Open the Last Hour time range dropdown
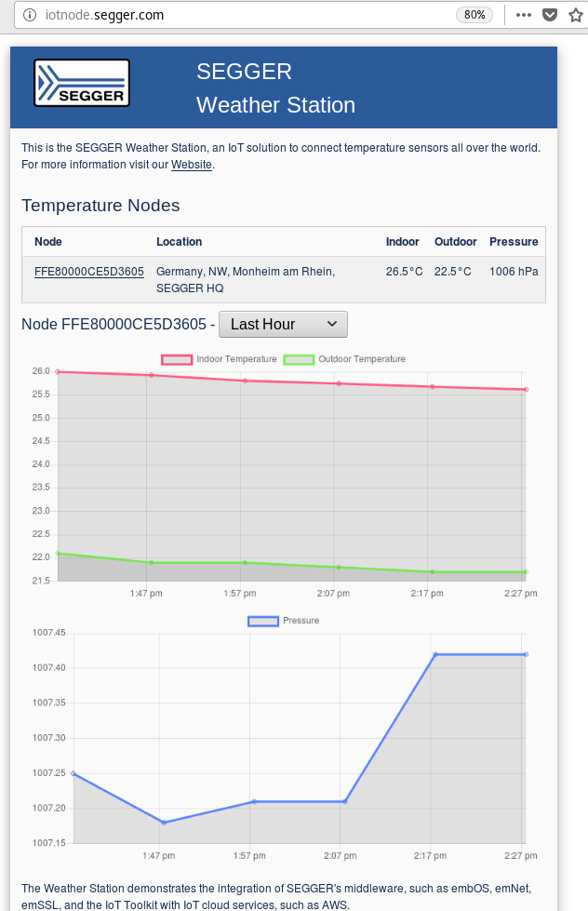588x911 pixels. tap(283, 324)
